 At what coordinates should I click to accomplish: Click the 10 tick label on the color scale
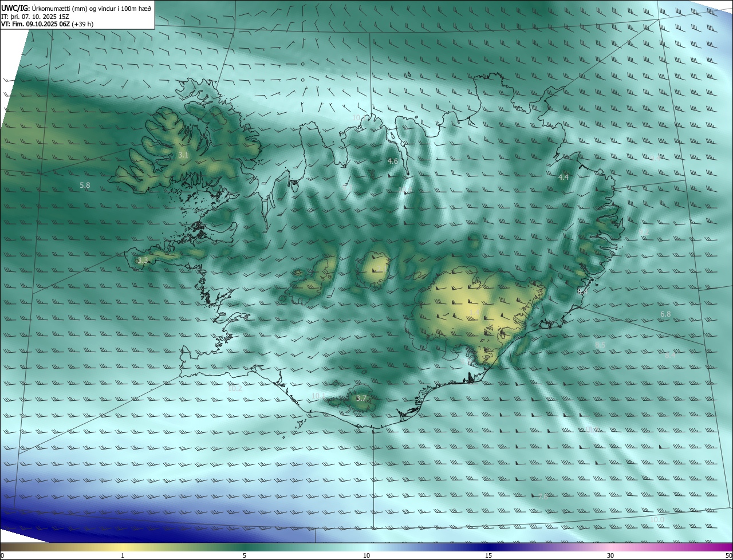(x=366, y=555)
